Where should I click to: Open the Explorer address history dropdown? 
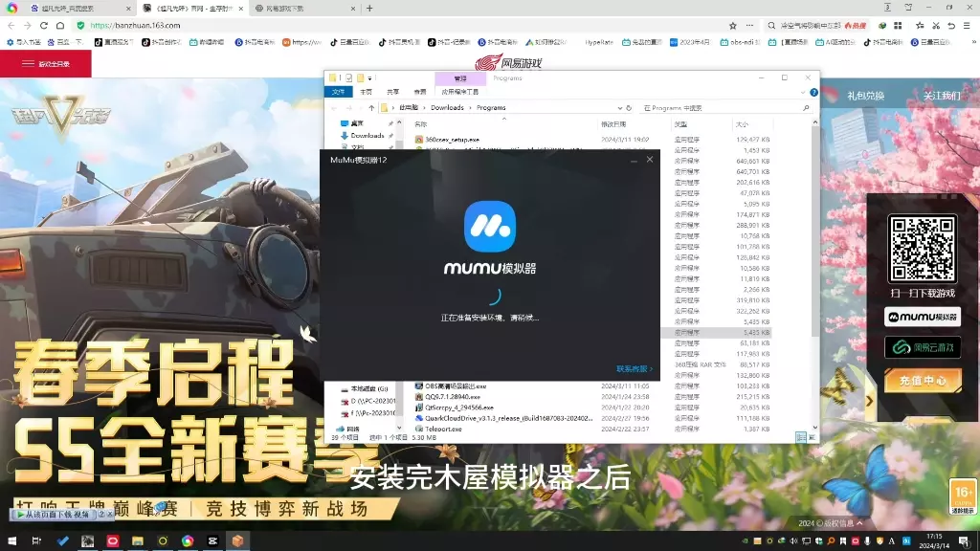619,108
